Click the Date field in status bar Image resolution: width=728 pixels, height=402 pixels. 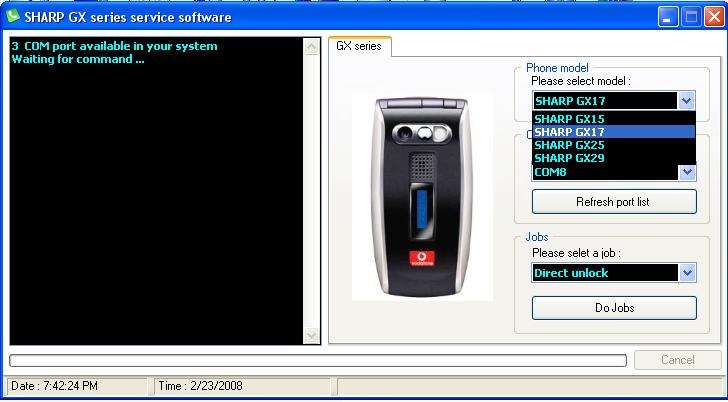click(77, 386)
